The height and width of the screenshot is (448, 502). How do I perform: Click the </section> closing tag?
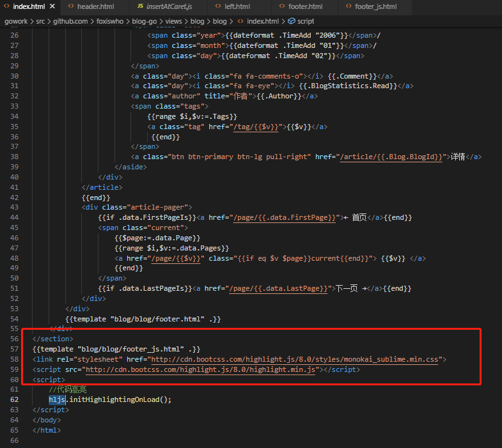(x=53, y=339)
